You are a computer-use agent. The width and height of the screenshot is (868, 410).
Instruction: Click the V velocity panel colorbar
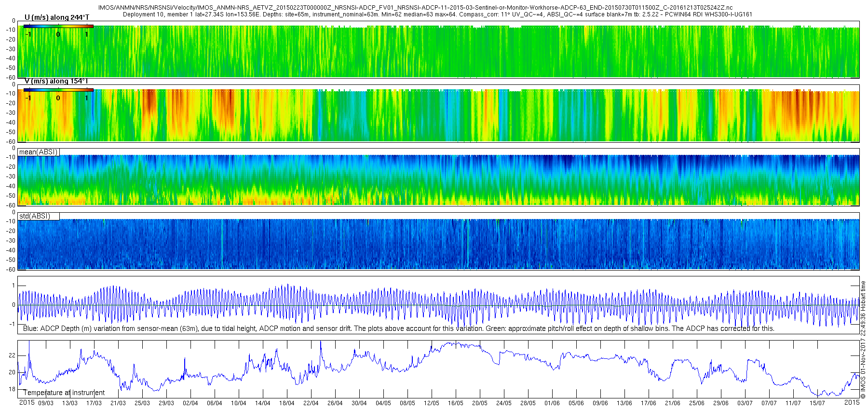pyautogui.click(x=58, y=90)
